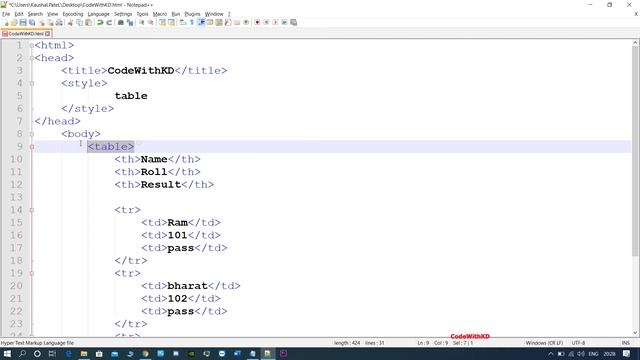Open the Windows Start menu
This screenshot has width=640, height=360.
pos(7,353)
